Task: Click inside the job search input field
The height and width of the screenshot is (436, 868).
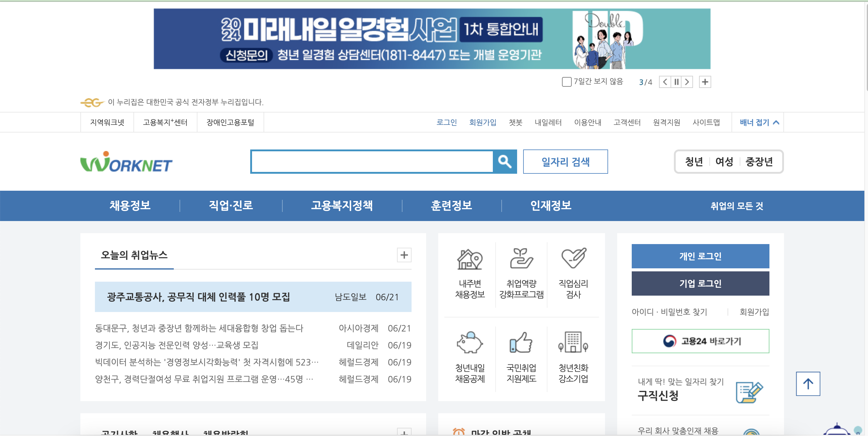Action: pos(371,162)
